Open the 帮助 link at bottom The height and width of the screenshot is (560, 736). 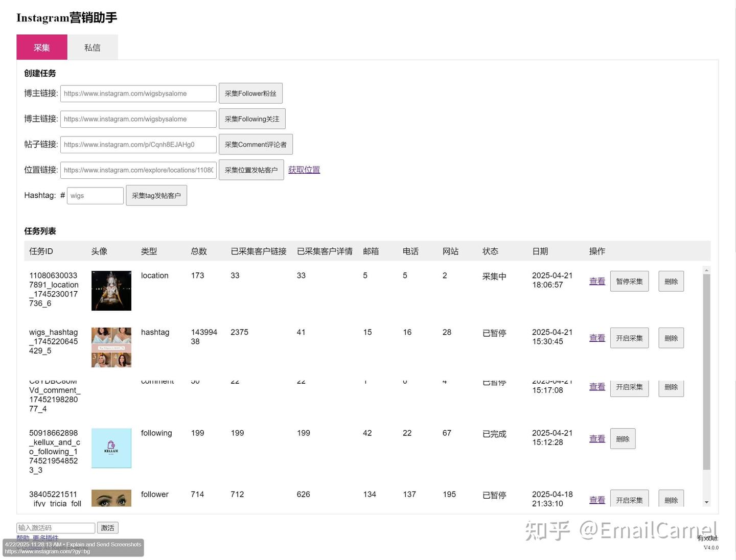22,538
